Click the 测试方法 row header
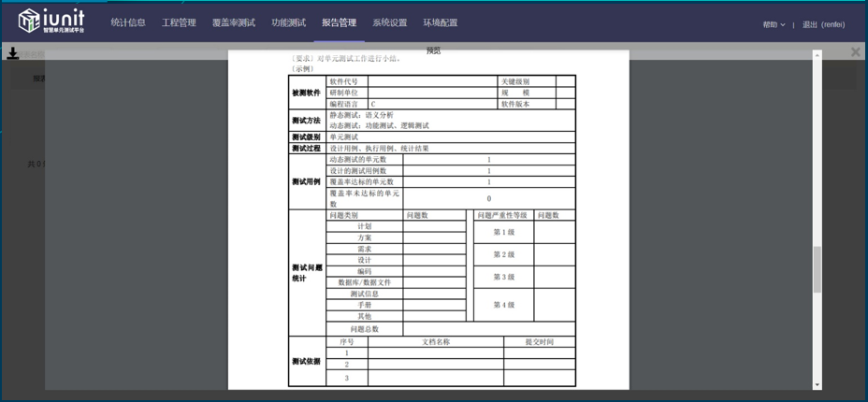 pos(307,120)
